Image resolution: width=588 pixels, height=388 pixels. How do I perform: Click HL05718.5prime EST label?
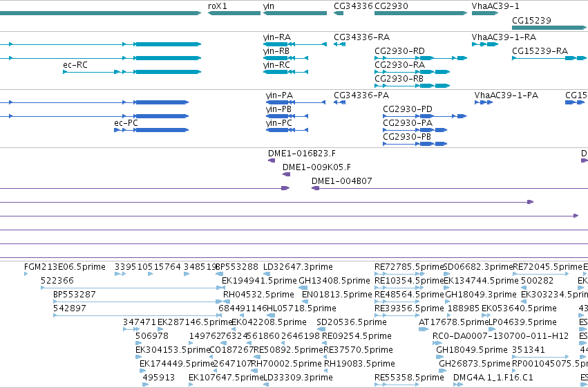301,308
